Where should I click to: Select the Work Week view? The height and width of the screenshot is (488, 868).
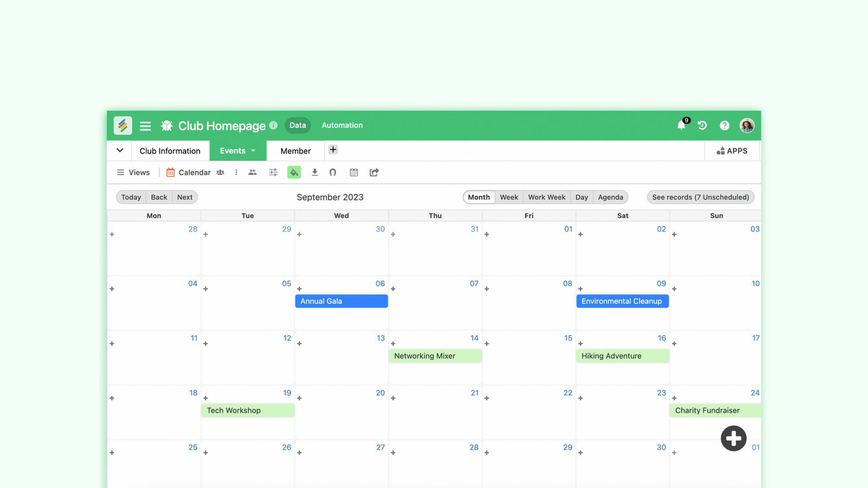546,197
